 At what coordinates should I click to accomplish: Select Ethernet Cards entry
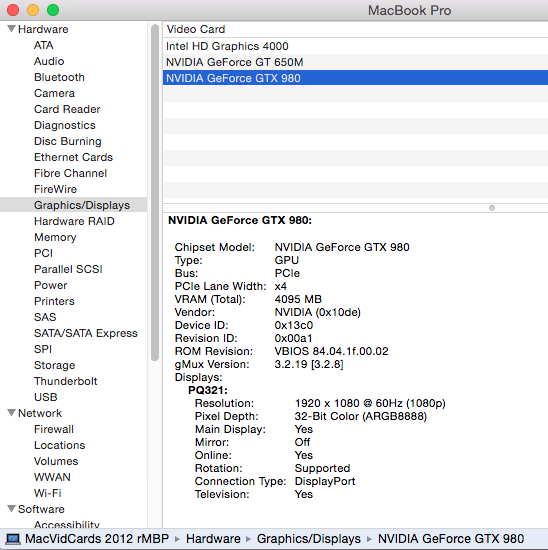pyautogui.click(x=73, y=157)
